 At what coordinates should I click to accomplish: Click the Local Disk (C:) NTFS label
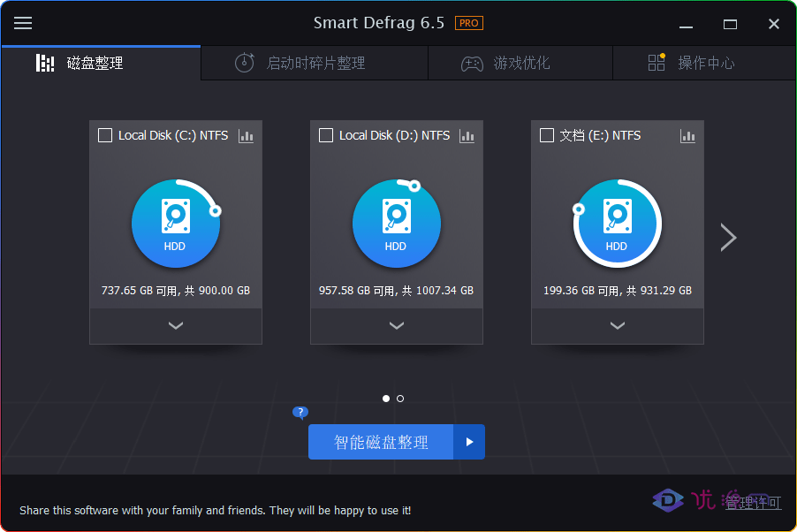(x=173, y=135)
